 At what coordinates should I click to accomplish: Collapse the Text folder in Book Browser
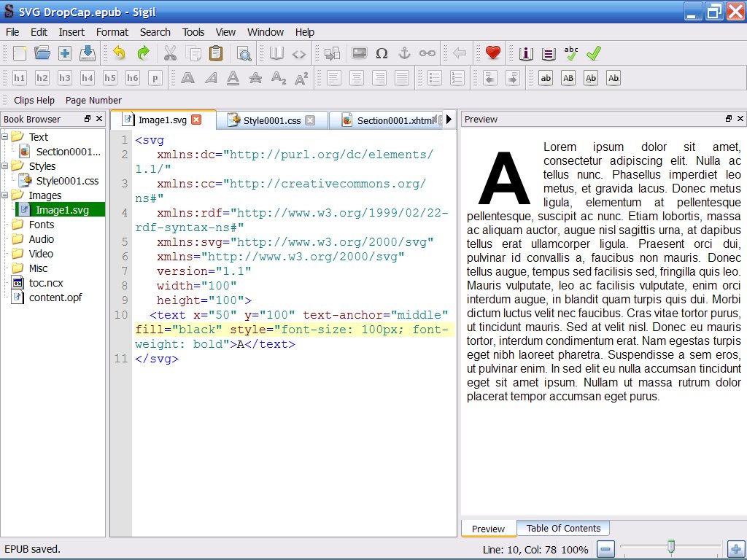pyautogui.click(x=5, y=137)
